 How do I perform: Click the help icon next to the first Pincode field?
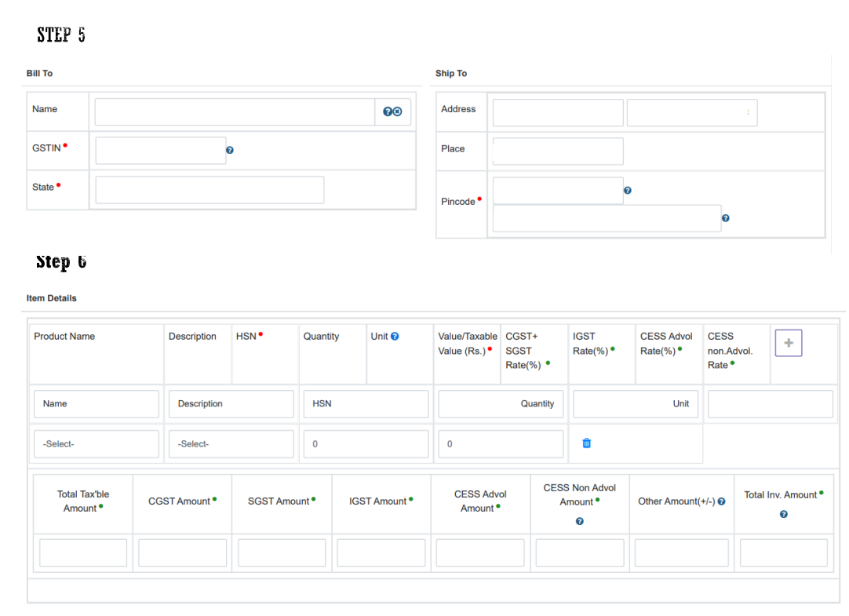pos(627,191)
